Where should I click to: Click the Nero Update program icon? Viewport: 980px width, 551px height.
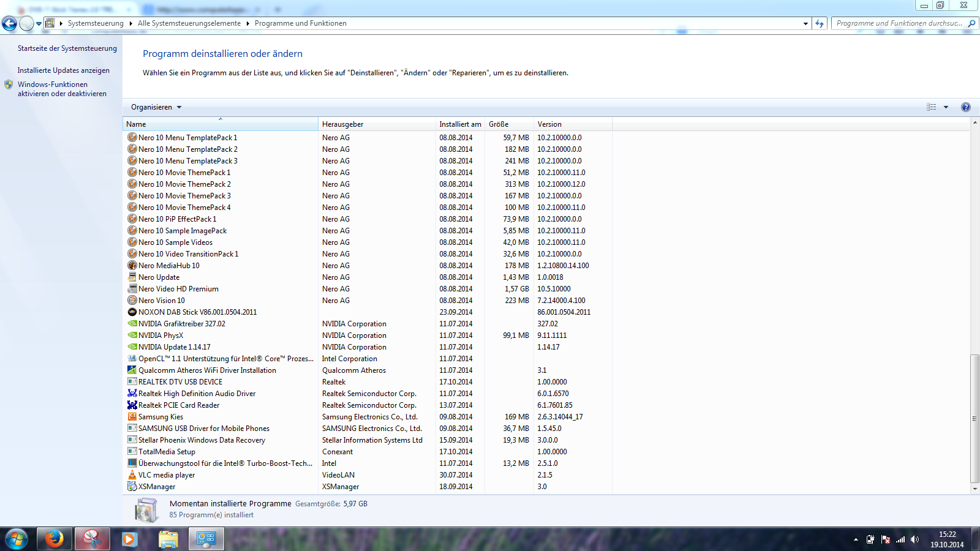click(x=132, y=277)
